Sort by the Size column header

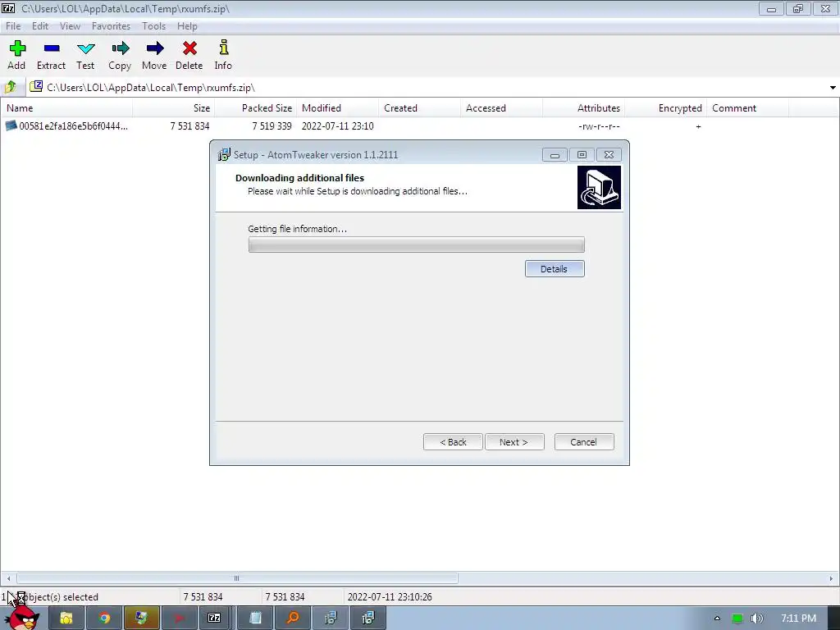tap(174, 107)
